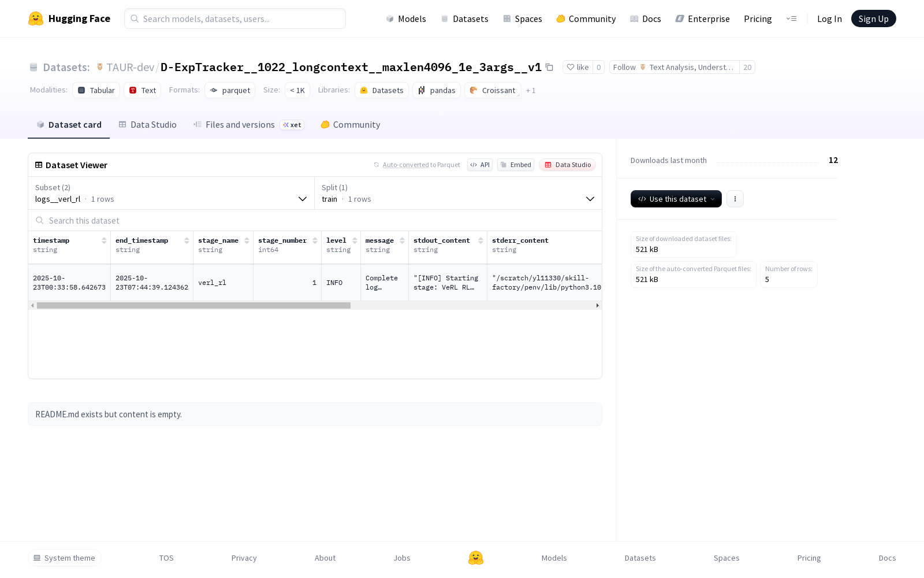Open the Files and versions tab
The image size is (924, 578).
248,125
